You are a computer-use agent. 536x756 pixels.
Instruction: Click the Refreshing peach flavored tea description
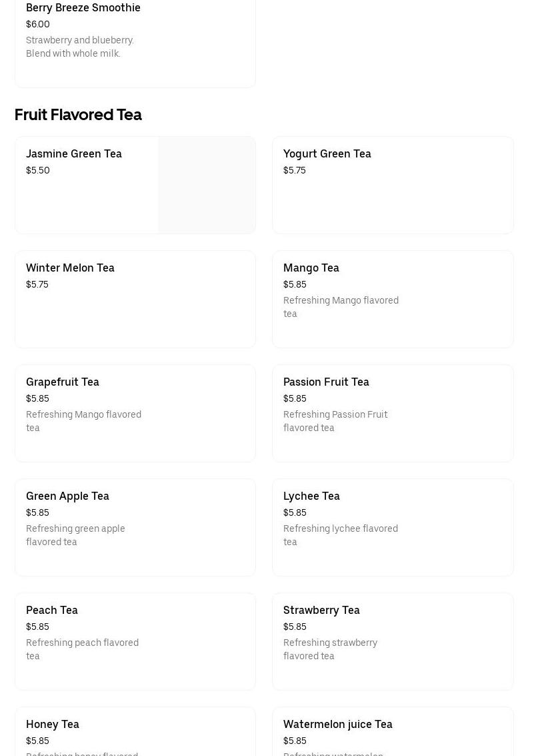83,649
